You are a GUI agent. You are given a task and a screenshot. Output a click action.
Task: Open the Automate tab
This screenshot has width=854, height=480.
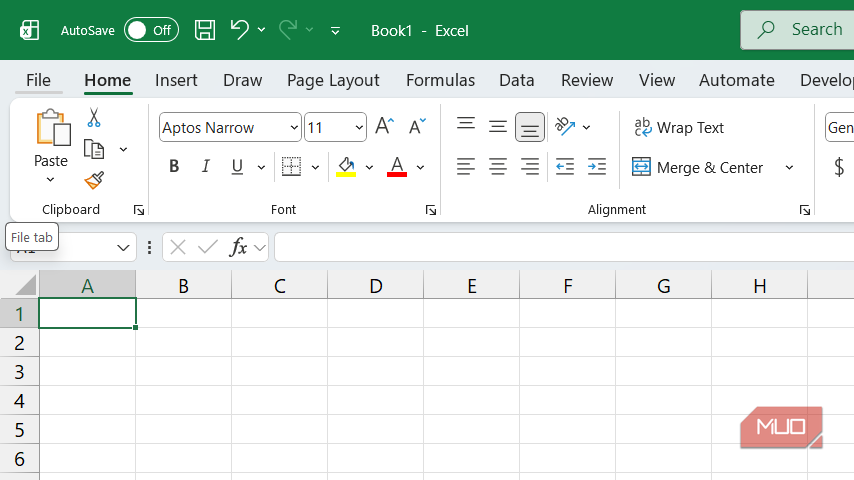point(736,80)
